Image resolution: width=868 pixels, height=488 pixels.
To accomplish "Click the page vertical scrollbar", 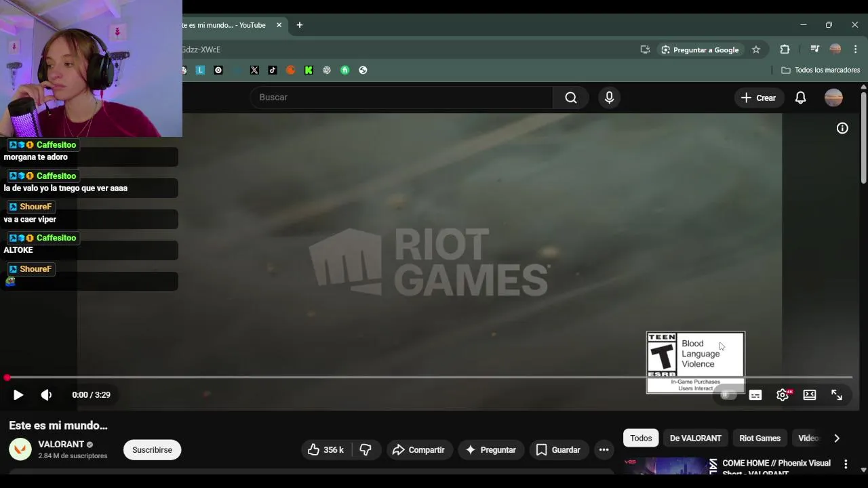I will pyautogui.click(x=863, y=137).
